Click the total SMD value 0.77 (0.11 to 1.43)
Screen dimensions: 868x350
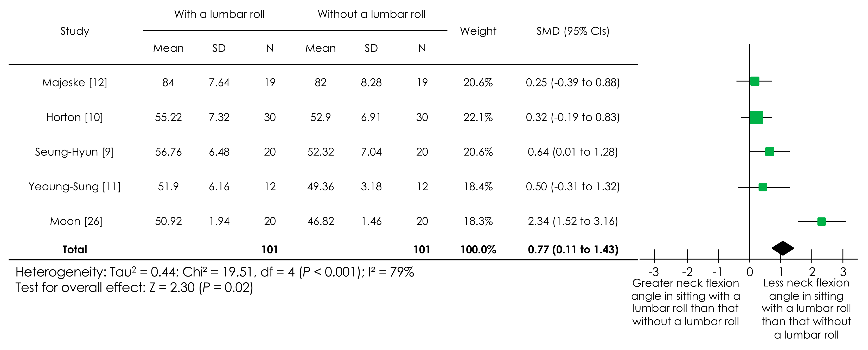(x=573, y=249)
